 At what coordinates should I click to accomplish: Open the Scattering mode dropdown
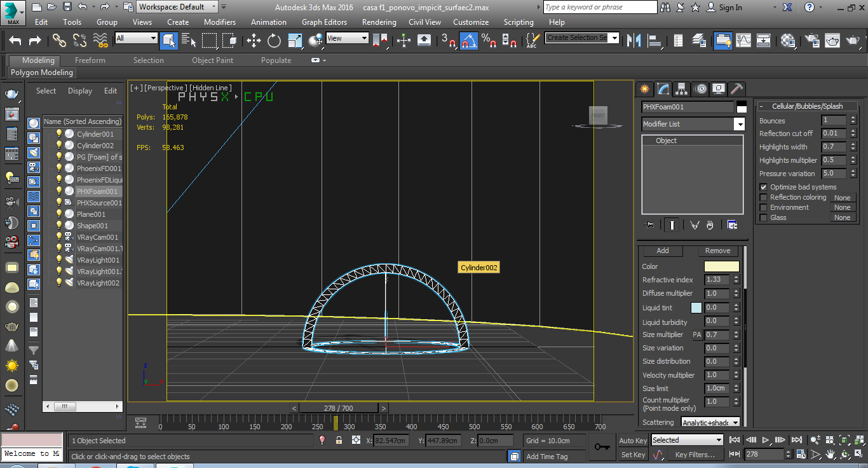tap(710, 422)
